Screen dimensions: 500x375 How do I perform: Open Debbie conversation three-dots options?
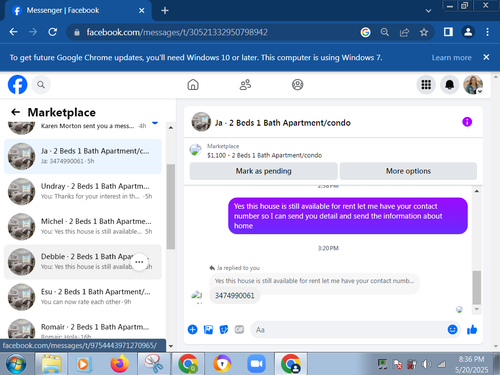point(139,262)
